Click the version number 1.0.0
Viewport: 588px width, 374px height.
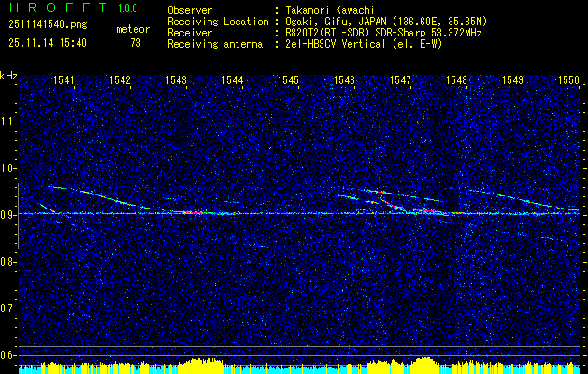click(127, 8)
